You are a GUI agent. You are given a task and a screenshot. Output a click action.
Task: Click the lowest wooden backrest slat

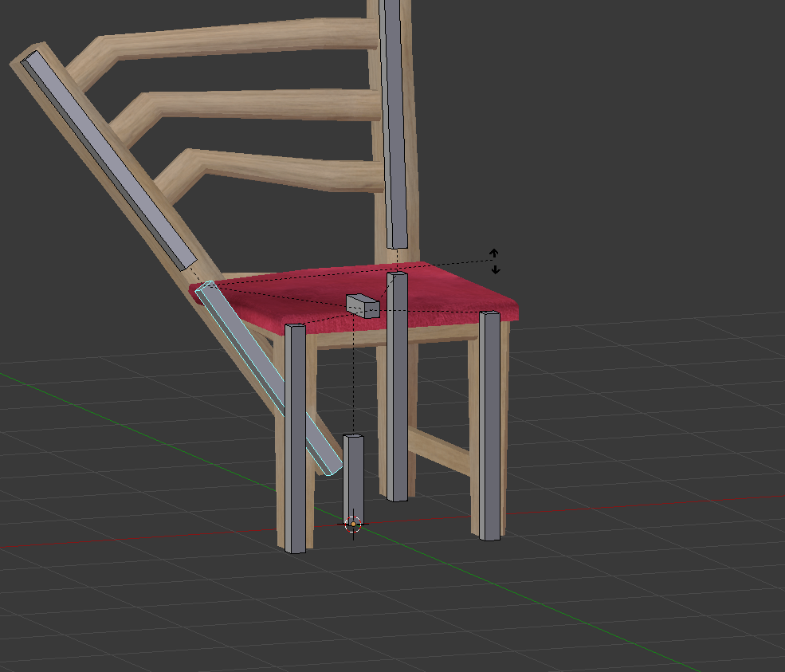[279, 169]
